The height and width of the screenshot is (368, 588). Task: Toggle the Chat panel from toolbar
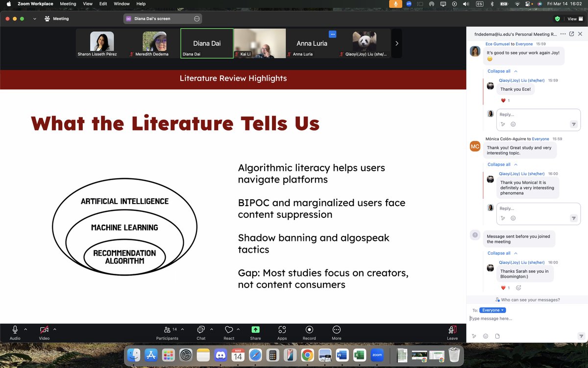201,330
